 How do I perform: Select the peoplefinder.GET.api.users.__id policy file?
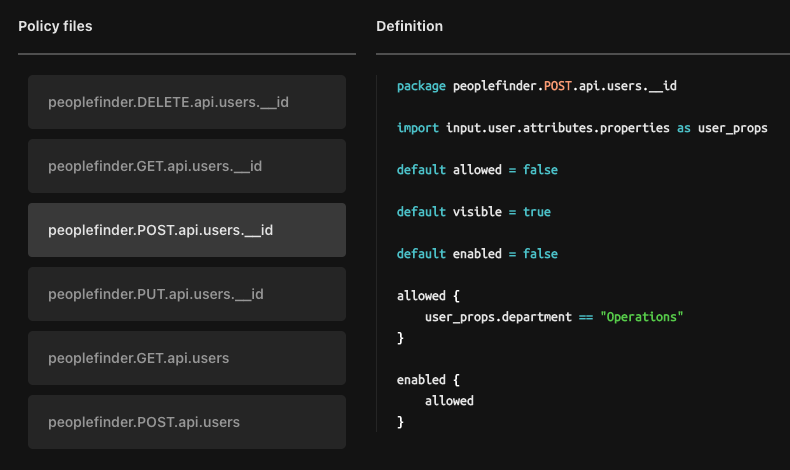click(187, 166)
